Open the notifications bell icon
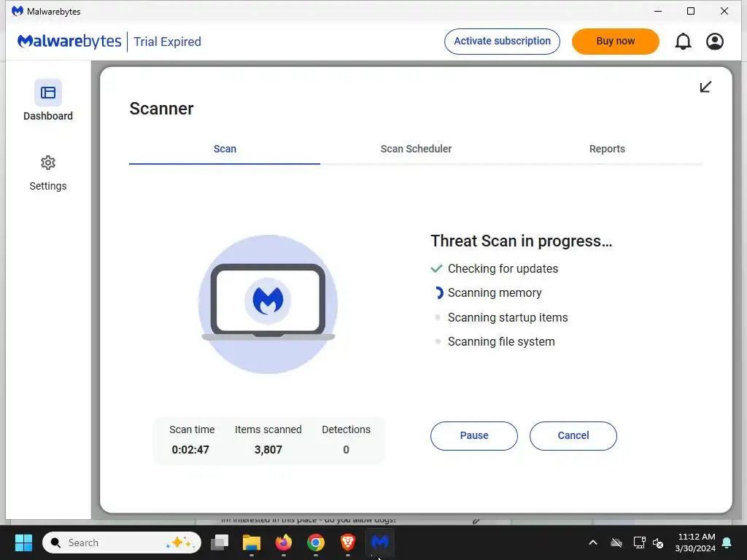The height and width of the screenshot is (560, 747). [x=683, y=42]
